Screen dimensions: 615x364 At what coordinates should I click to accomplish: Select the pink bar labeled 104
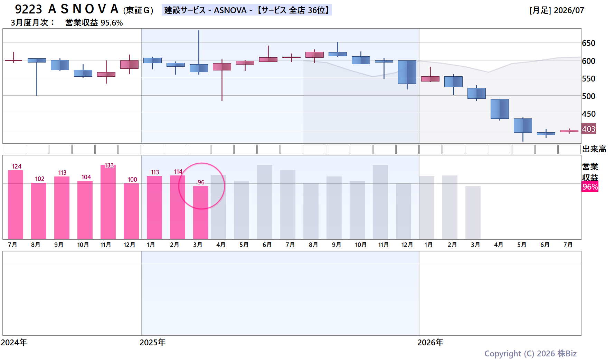85,210
